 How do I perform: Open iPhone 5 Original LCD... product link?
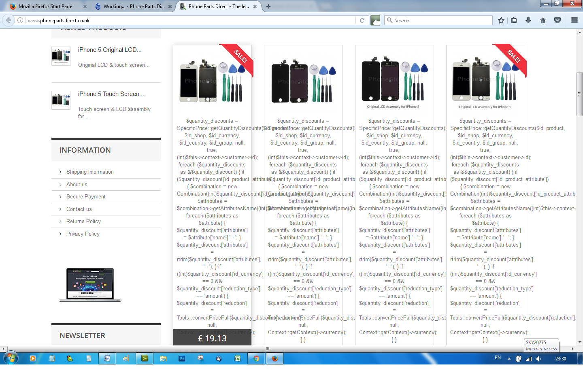[110, 50]
